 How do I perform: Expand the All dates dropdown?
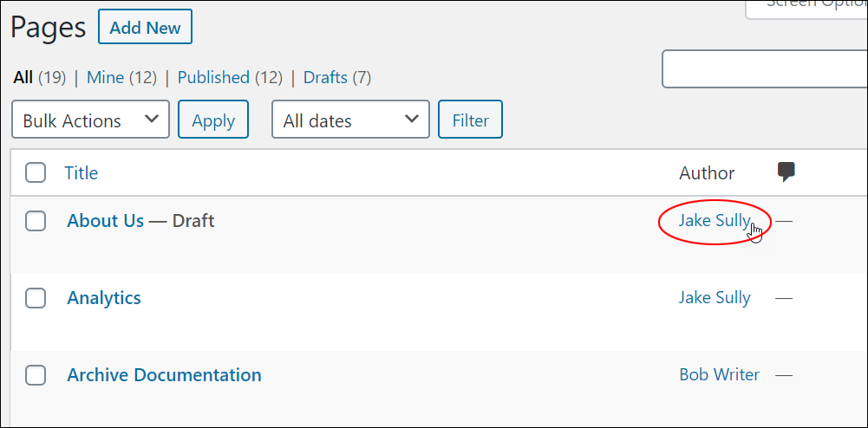350,120
